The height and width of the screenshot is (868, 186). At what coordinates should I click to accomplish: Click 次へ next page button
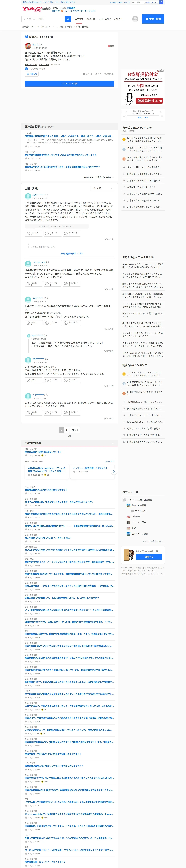75,430
